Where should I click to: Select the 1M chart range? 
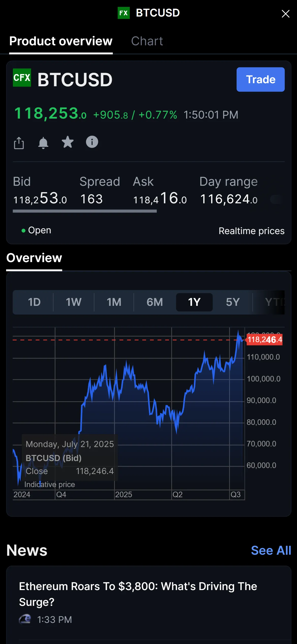[x=114, y=302]
